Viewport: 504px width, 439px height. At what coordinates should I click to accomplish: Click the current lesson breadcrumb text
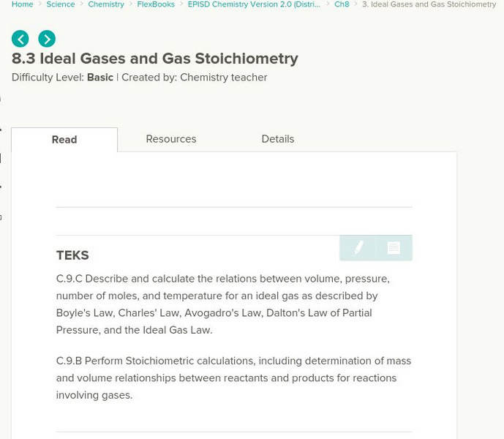(429, 4)
